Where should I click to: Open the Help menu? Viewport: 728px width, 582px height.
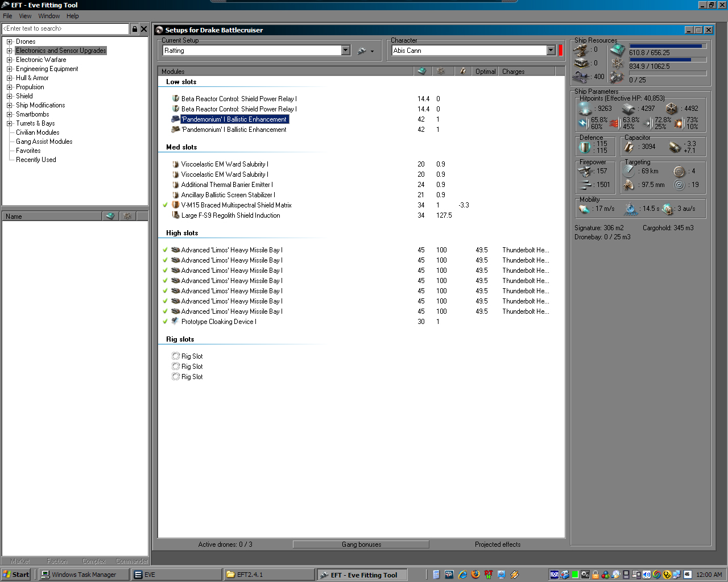click(x=72, y=16)
